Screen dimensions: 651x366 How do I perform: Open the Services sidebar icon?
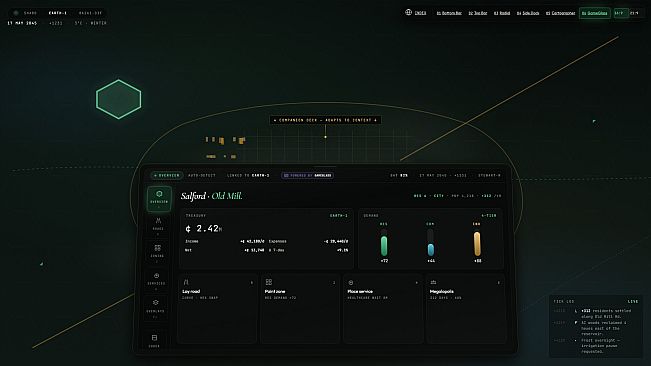pyautogui.click(x=157, y=280)
